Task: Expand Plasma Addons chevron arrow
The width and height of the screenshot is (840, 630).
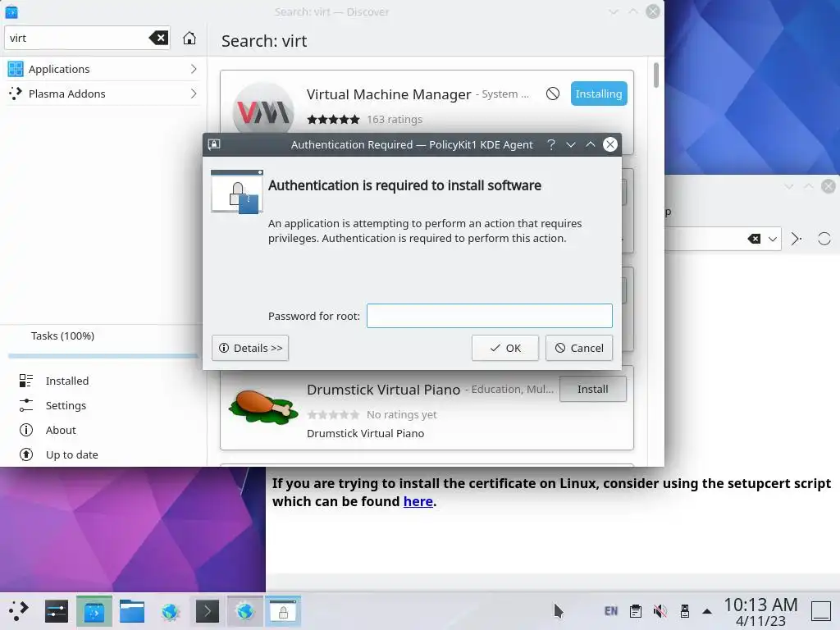Action: click(x=194, y=94)
